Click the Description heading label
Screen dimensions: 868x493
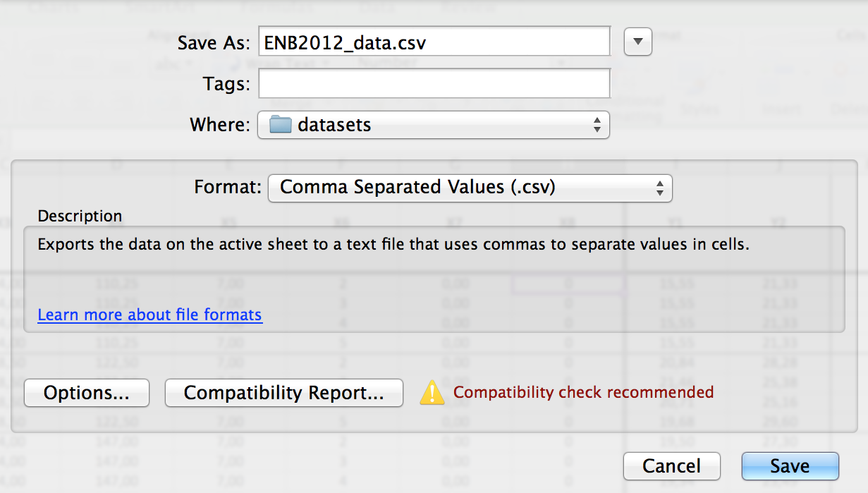[80, 216]
